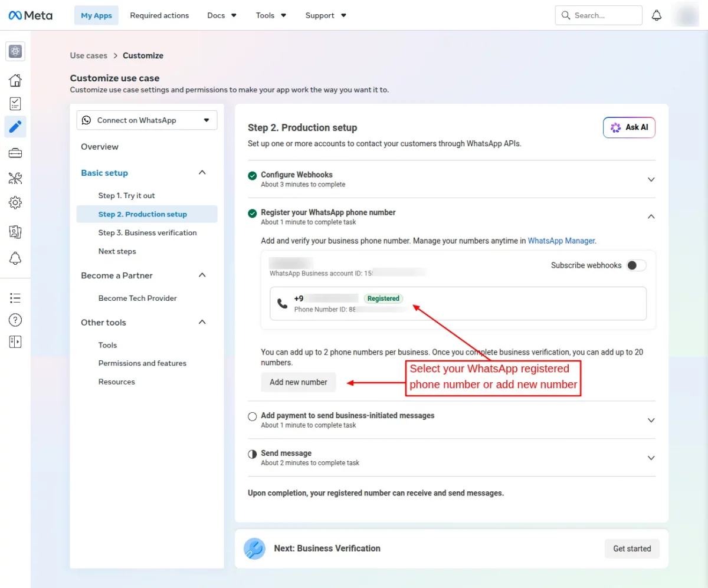Collapse the Other tools group
Viewport: 708px width, 588px height.
click(x=202, y=322)
